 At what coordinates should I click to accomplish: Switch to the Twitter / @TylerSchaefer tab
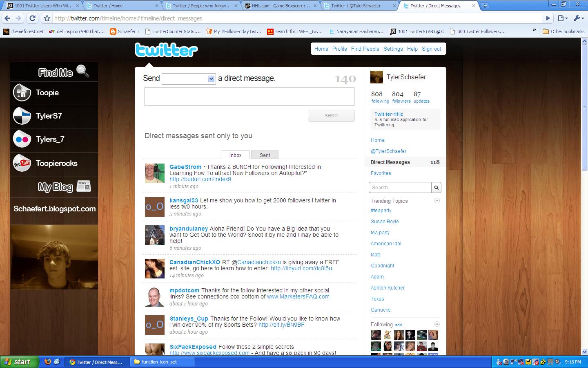(359, 6)
